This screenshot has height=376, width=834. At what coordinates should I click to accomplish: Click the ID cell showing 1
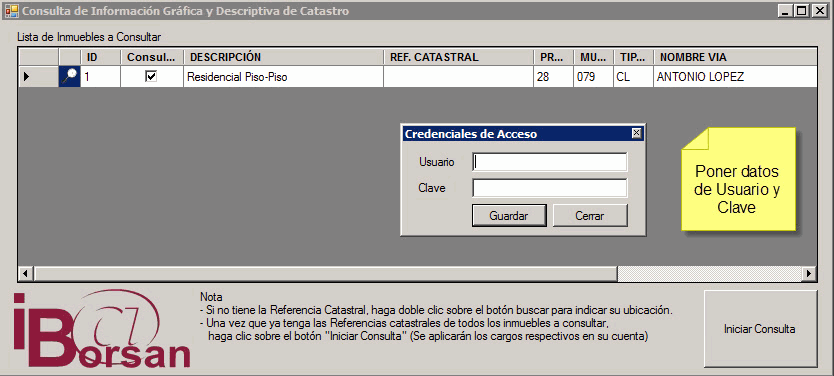coord(101,77)
